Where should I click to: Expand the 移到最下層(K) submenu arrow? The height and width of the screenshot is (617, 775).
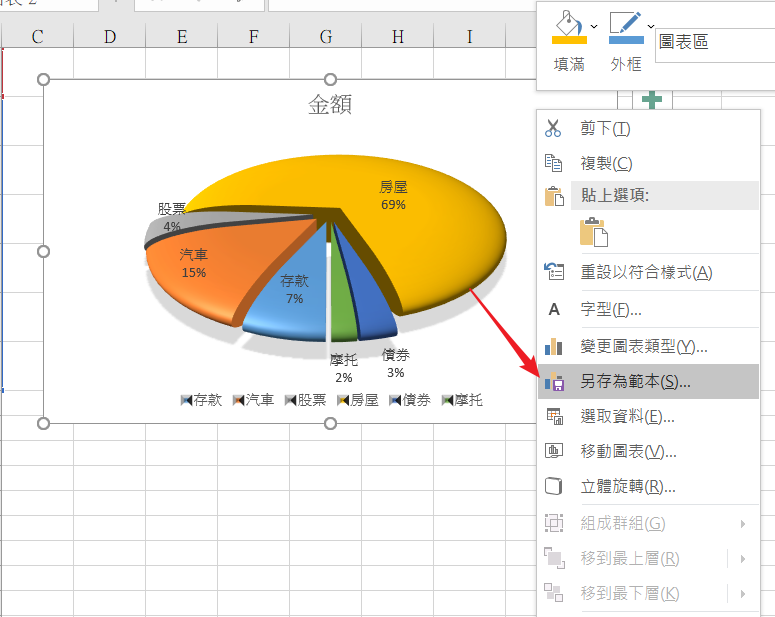coord(743,594)
